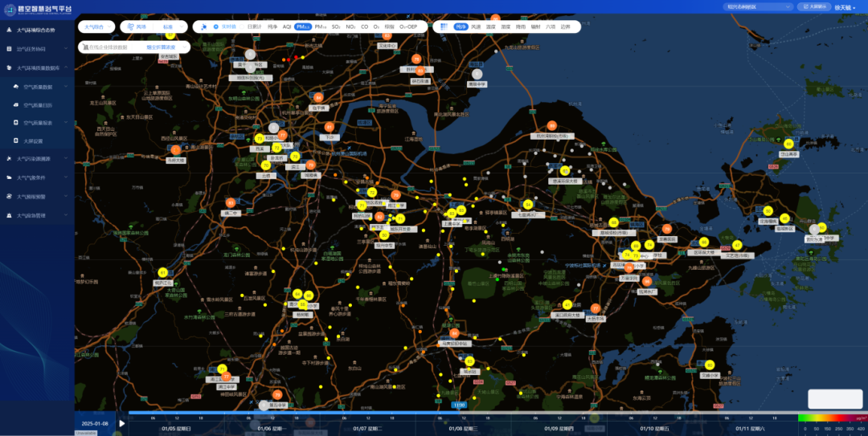Click the 2025-01-08 date field
Viewport: 868px width, 436px height.
95,423
